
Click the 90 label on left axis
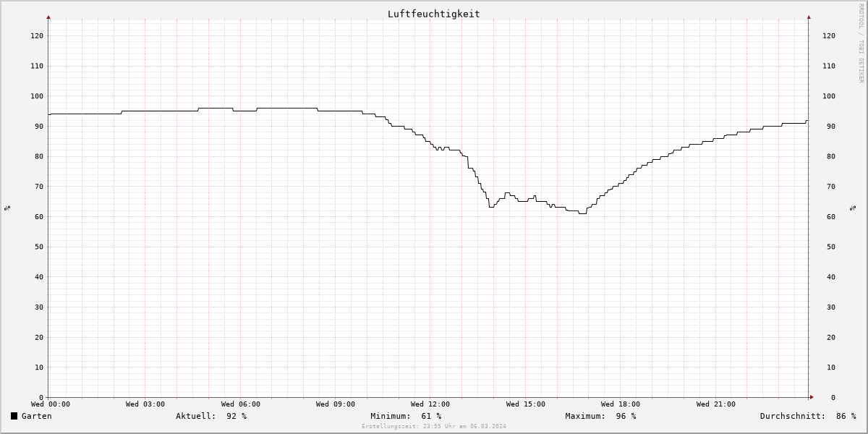(x=39, y=126)
